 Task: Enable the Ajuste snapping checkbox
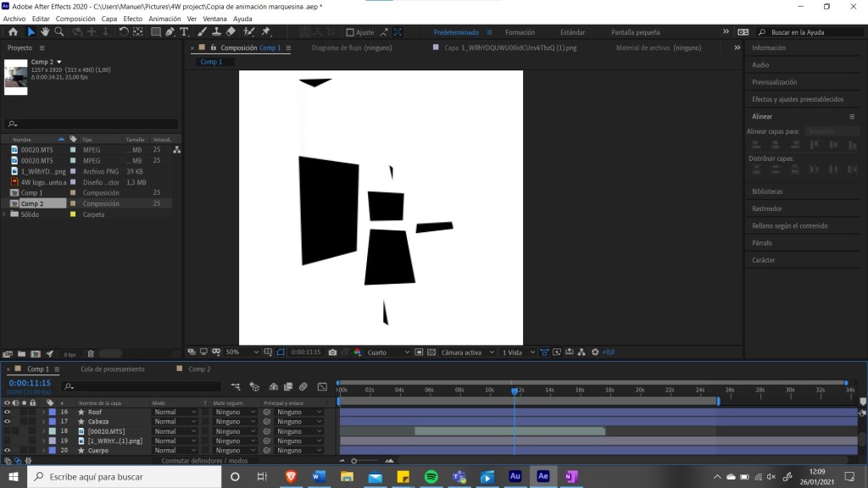coord(350,32)
